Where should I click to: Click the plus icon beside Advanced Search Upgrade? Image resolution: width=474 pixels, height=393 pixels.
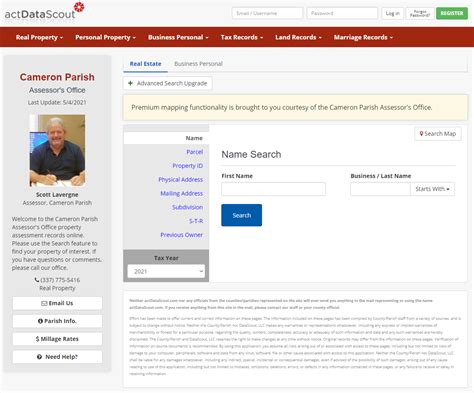(130, 83)
